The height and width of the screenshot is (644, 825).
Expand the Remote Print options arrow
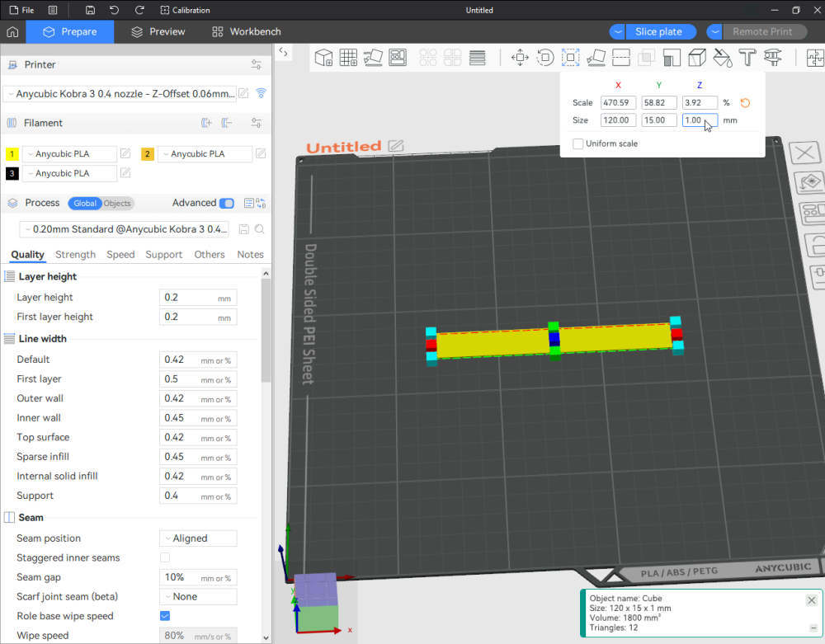pyautogui.click(x=714, y=31)
